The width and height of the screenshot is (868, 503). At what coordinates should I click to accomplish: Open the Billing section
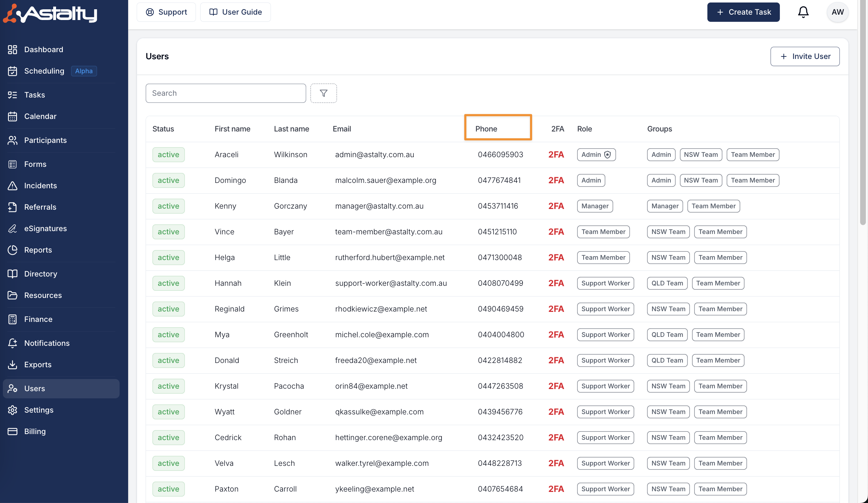pos(35,432)
